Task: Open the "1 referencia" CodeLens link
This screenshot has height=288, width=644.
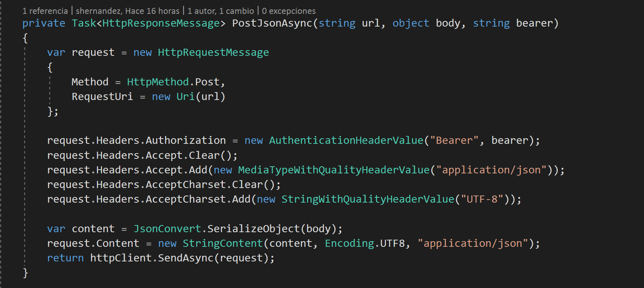Action: point(45,11)
